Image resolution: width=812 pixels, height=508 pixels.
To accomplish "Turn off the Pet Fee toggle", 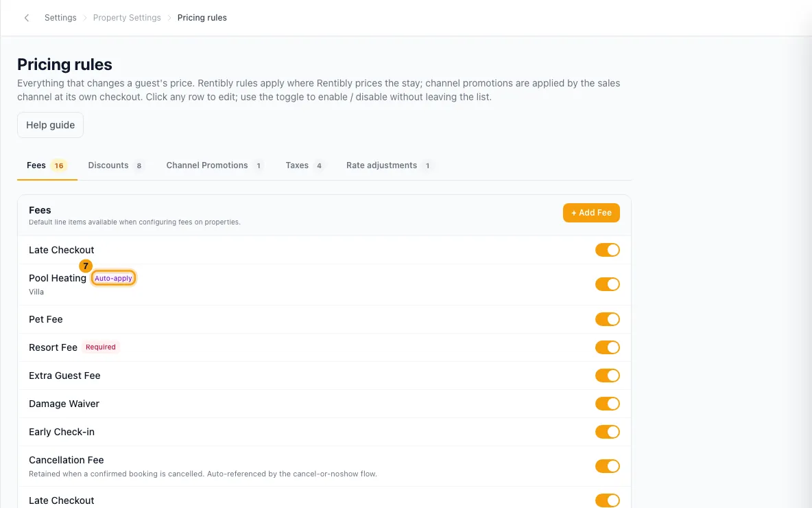I will (x=607, y=319).
